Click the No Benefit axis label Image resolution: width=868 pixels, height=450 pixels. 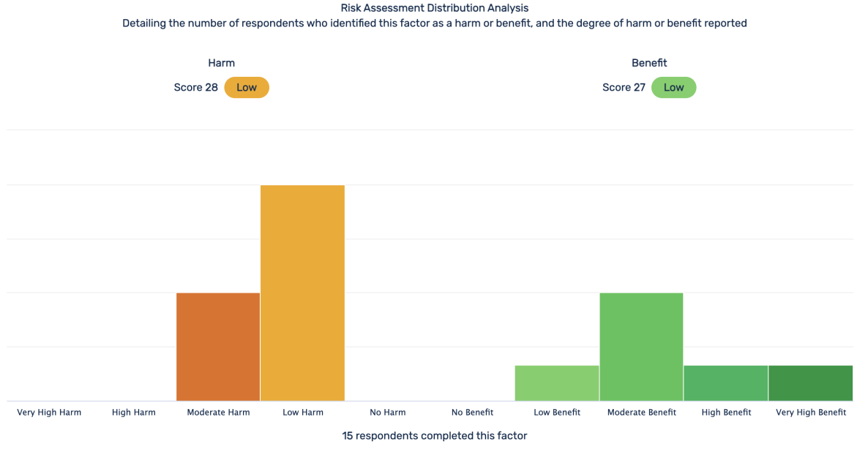472,413
